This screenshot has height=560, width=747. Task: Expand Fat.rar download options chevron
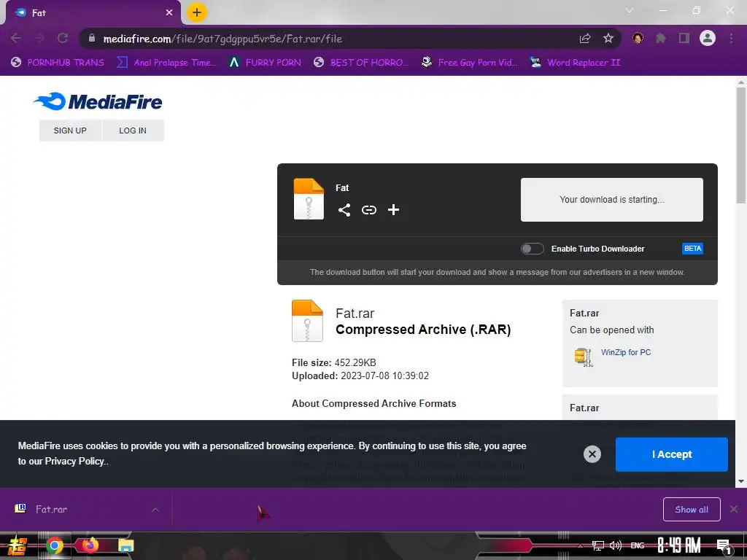pos(155,510)
